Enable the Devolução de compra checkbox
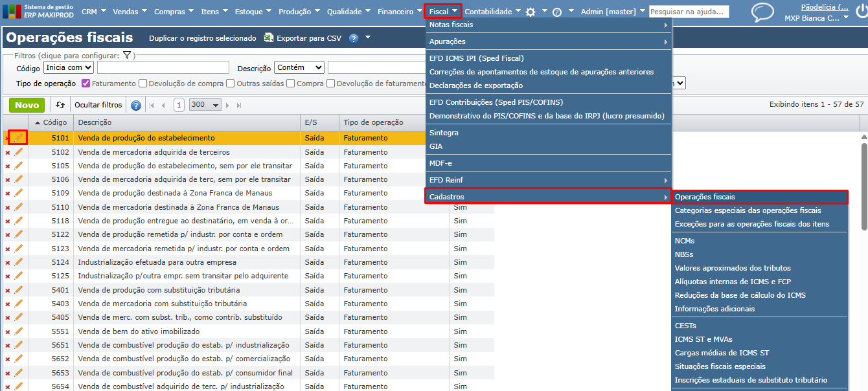This screenshot has height=391, width=868. (143, 84)
